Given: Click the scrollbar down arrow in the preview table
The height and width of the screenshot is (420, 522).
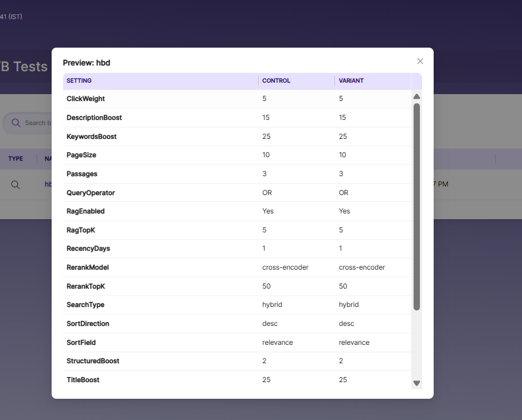Looking at the screenshot, I should [416, 383].
